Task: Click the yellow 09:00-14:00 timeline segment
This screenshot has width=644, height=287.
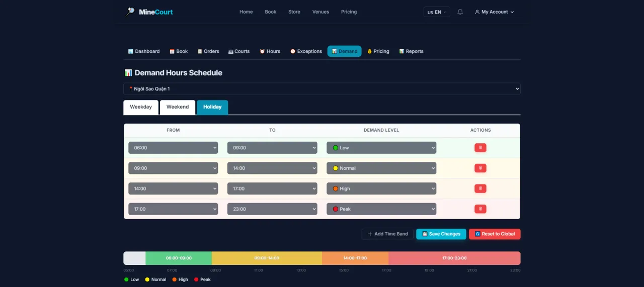Action: pos(267,258)
